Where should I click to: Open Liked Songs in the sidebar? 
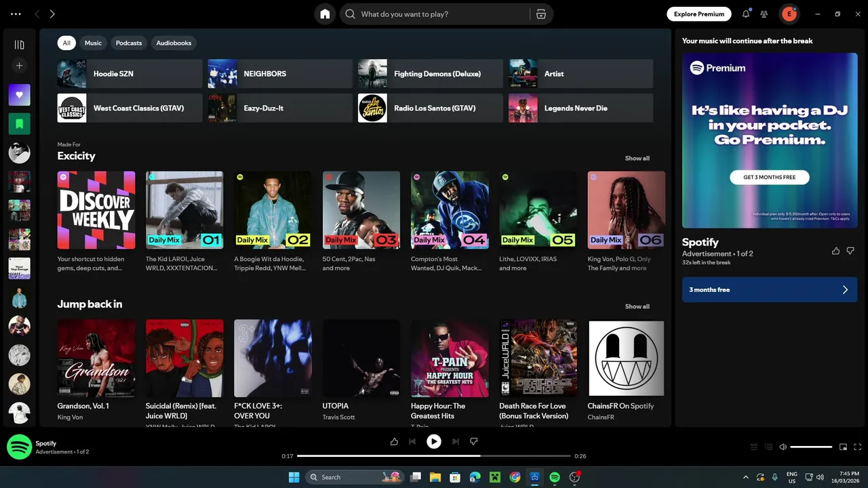point(19,95)
